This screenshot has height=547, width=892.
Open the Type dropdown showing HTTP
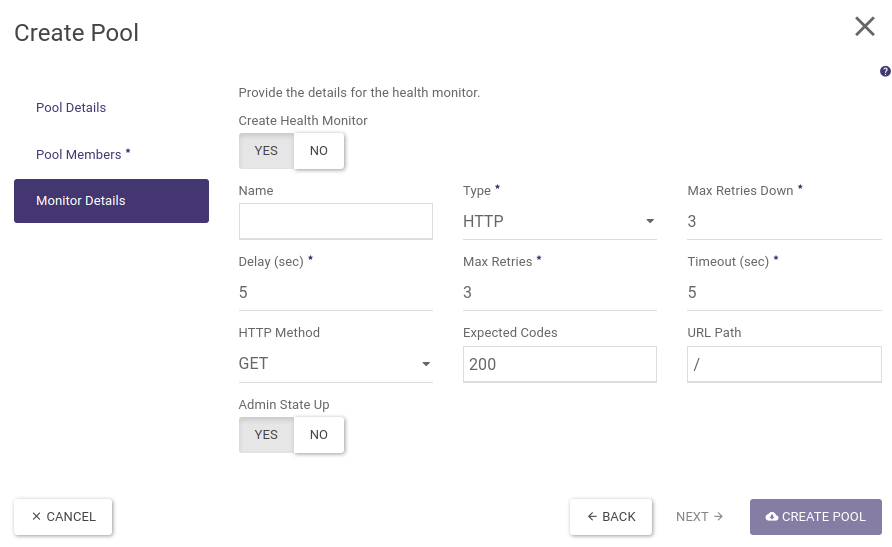coord(559,222)
